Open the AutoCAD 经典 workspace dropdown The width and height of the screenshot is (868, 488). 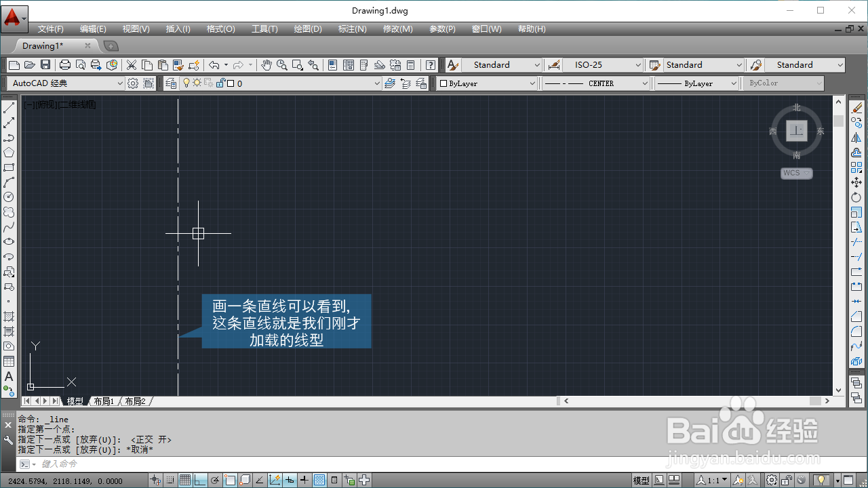pyautogui.click(x=66, y=83)
